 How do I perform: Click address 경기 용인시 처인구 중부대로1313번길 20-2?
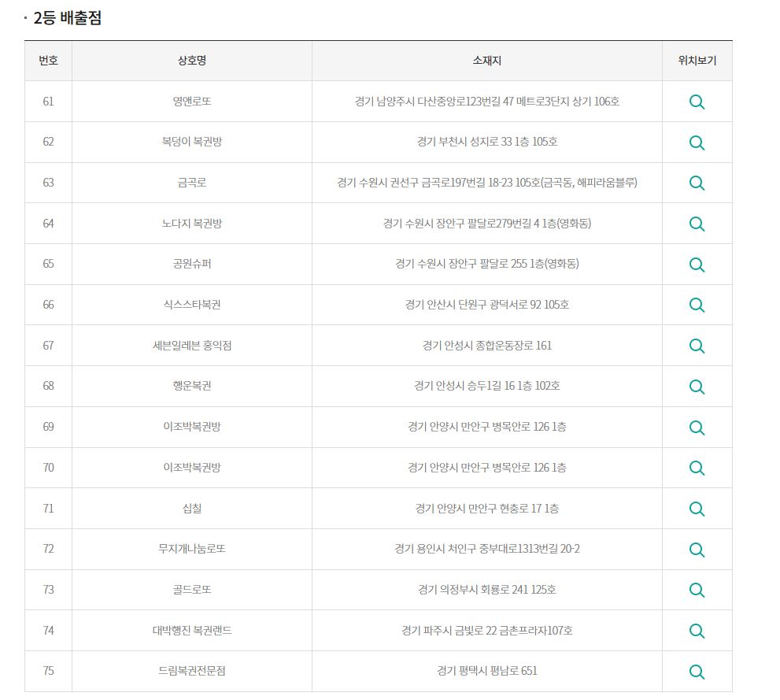point(487,549)
